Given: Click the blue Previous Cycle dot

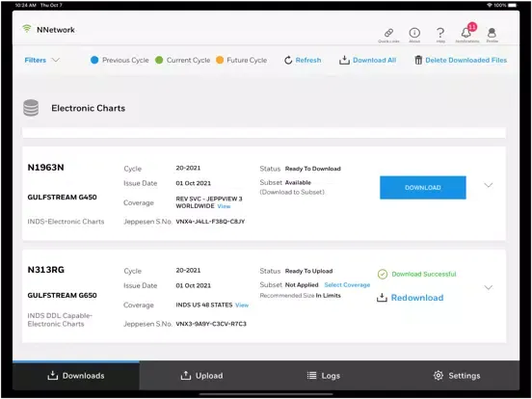Looking at the screenshot, I should (94, 60).
